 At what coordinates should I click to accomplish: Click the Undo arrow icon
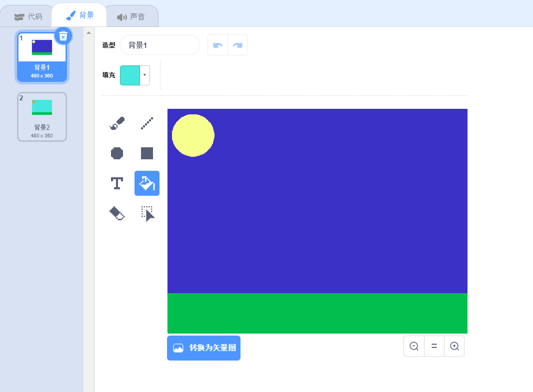pyautogui.click(x=217, y=44)
